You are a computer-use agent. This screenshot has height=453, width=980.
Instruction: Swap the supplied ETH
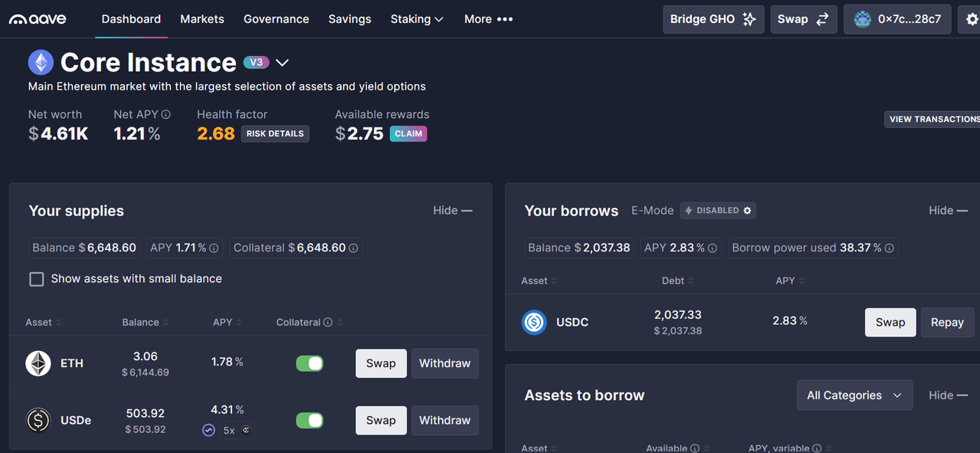tap(381, 363)
